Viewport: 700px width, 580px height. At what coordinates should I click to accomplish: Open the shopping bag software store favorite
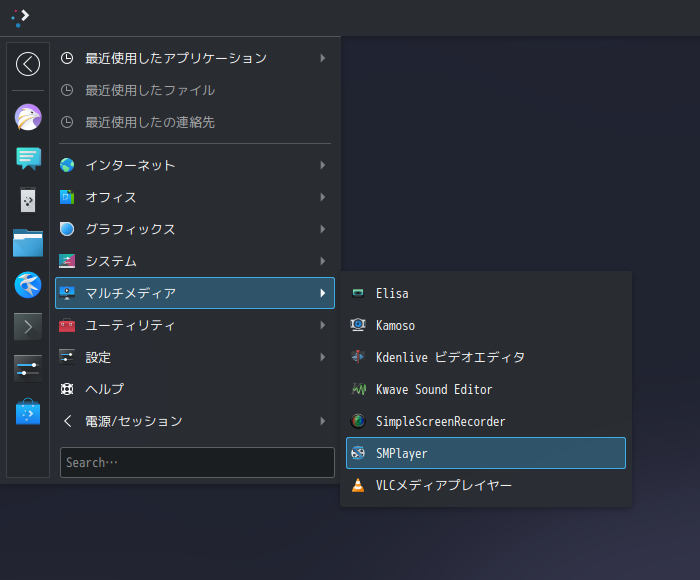(x=28, y=411)
